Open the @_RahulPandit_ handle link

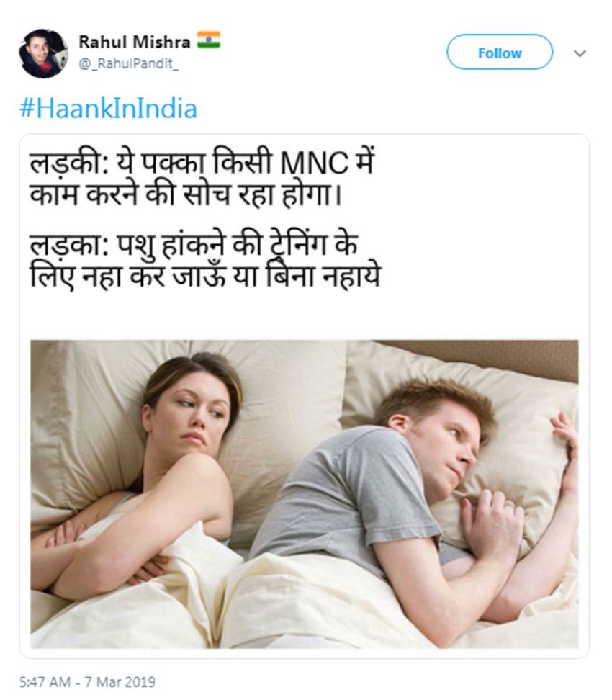pyautogui.click(x=129, y=64)
